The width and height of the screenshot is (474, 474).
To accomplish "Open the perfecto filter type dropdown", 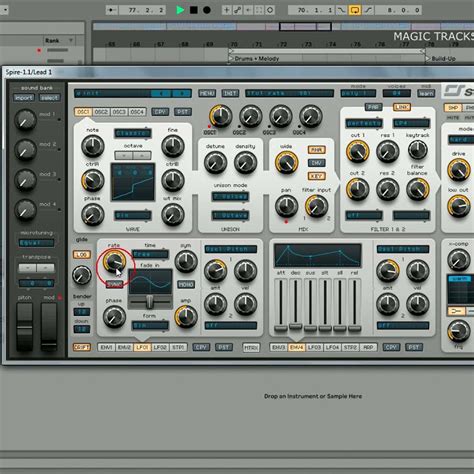I will [364, 123].
